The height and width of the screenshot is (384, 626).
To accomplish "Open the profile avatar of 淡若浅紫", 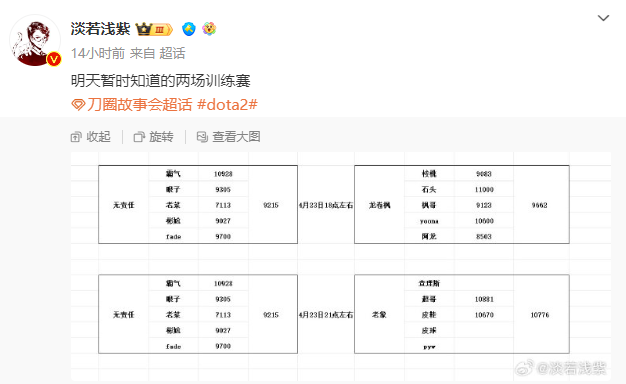I will (35, 40).
